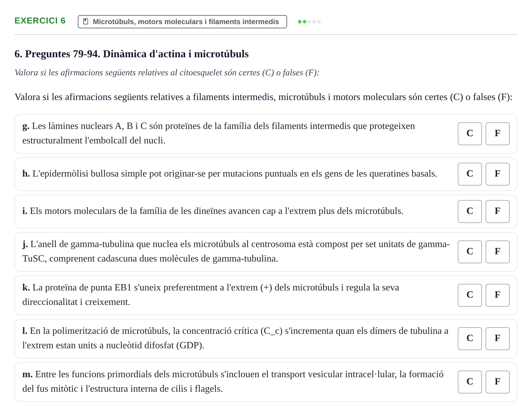Click the green difficulty dots indicator
This screenshot has width=532, height=417.
[x=309, y=22]
